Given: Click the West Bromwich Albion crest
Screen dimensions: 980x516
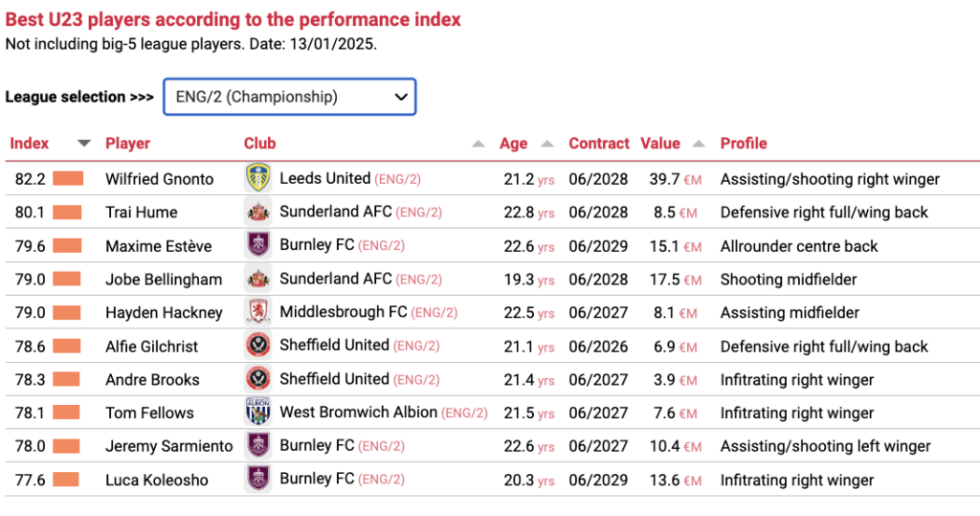Looking at the screenshot, I should point(258,413).
